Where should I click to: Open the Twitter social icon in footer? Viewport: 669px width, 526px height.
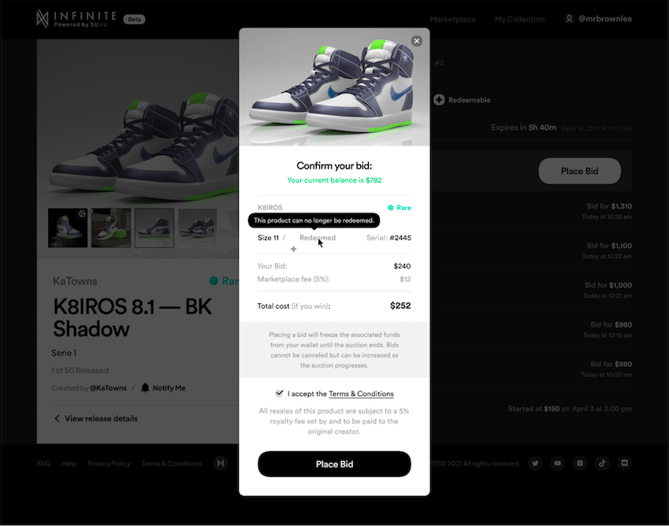click(x=535, y=463)
